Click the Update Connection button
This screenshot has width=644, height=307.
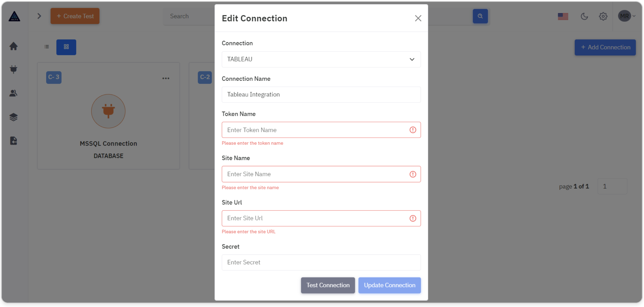[389, 285]
